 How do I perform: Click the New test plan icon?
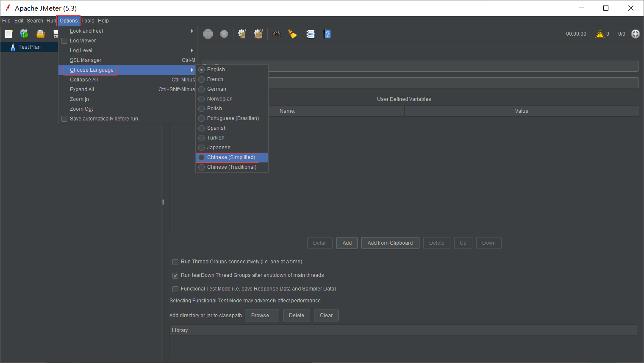(8, 34)
